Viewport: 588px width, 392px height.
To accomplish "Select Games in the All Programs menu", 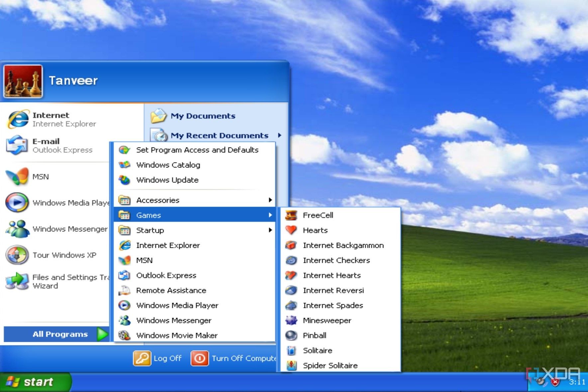I will tap(149, 215).
